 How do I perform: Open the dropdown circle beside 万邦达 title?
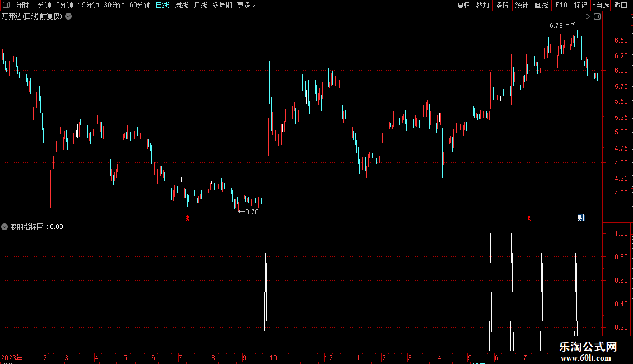click(69, 17)
